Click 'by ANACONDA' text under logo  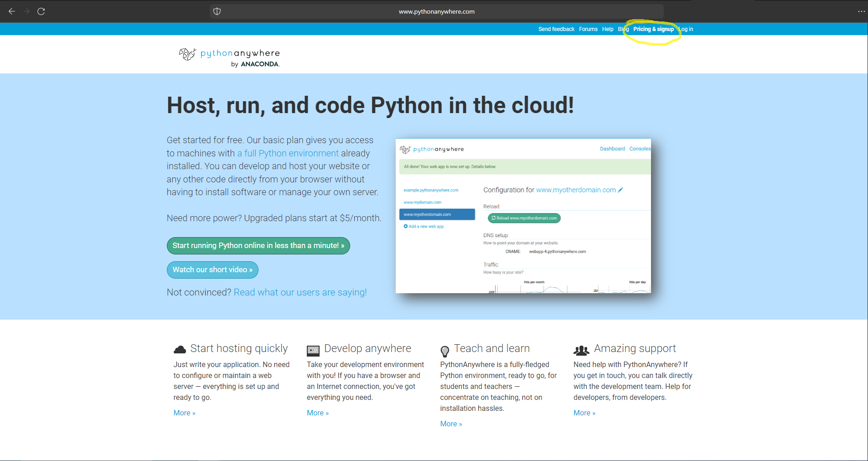click(255, 64)
